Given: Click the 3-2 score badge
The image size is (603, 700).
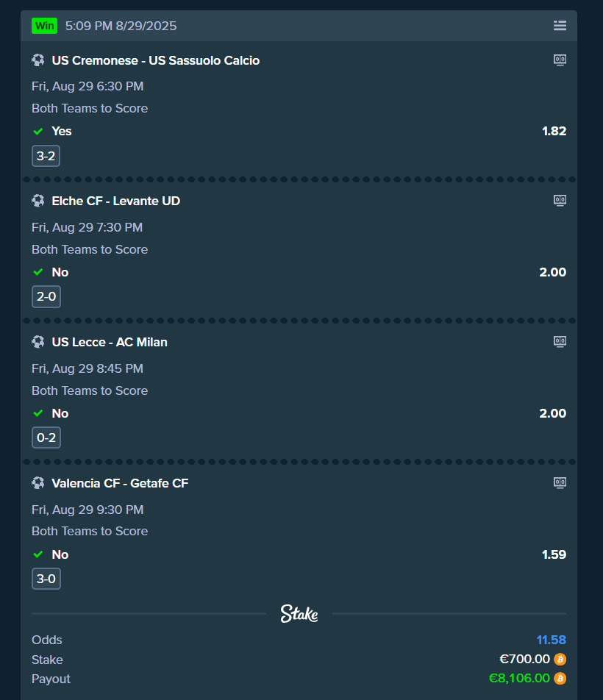Looking at the screenshot, I should (x=46, y=156).
